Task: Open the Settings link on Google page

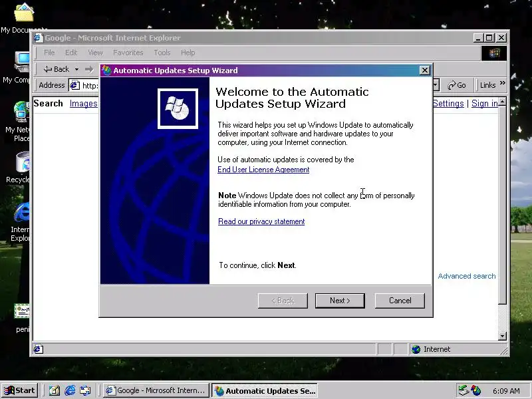Action: coord(448,104)
